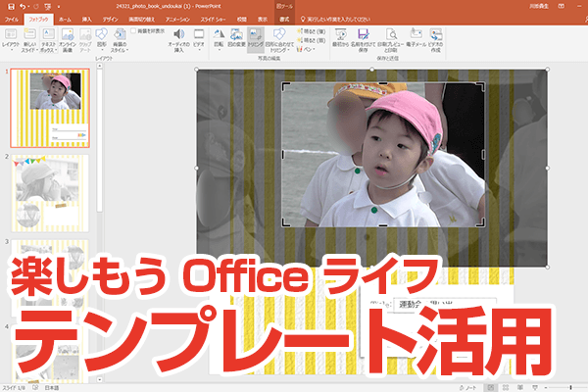Open the 書式 (Format) picture tools tab
Screen dimensions: 588x392
click(x=284, y=20)
